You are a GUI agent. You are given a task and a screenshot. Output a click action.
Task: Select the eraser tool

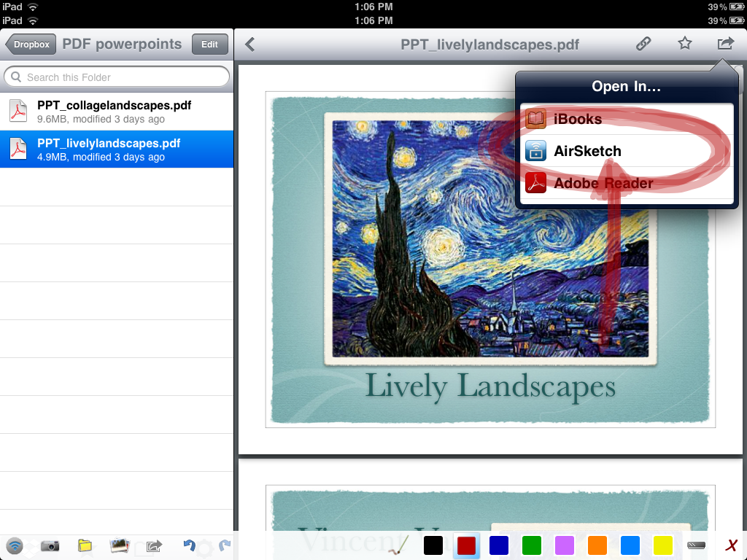(696, 545)
